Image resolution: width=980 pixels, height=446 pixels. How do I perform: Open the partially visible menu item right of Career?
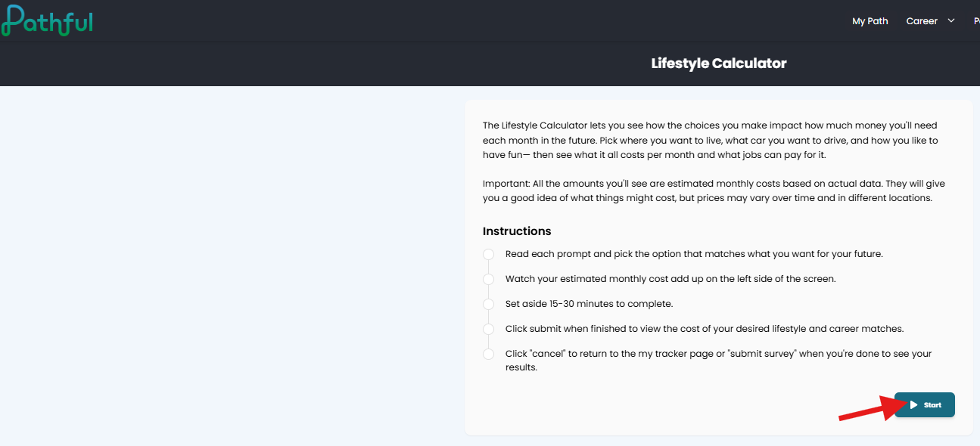(x=977, y=21)
